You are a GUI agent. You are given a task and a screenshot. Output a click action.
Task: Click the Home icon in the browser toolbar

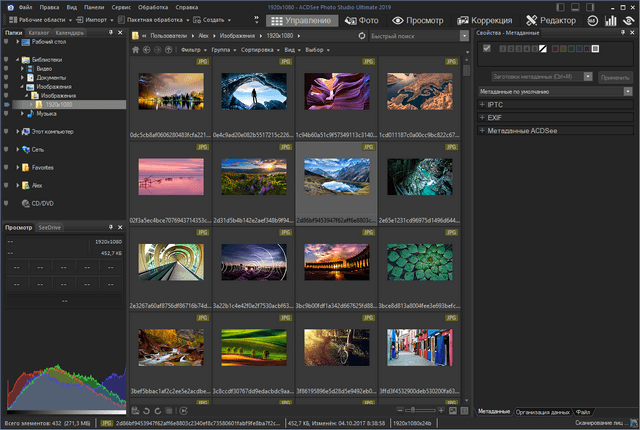(x=136, y=49)
